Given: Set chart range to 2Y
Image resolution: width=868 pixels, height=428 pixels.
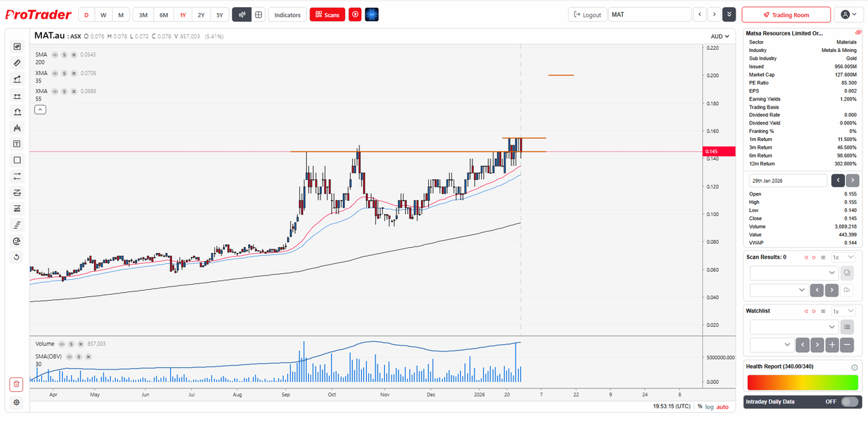Looking at the screenshot, I should tap(201, 14).
